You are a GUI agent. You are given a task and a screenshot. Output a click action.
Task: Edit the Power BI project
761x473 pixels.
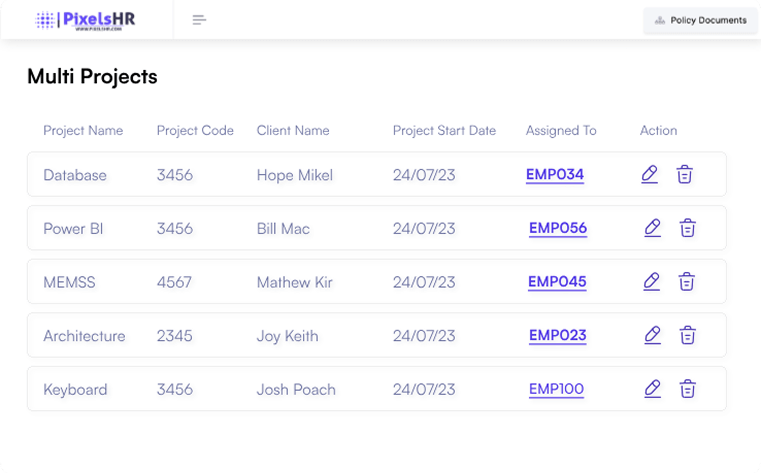(653, 228)
